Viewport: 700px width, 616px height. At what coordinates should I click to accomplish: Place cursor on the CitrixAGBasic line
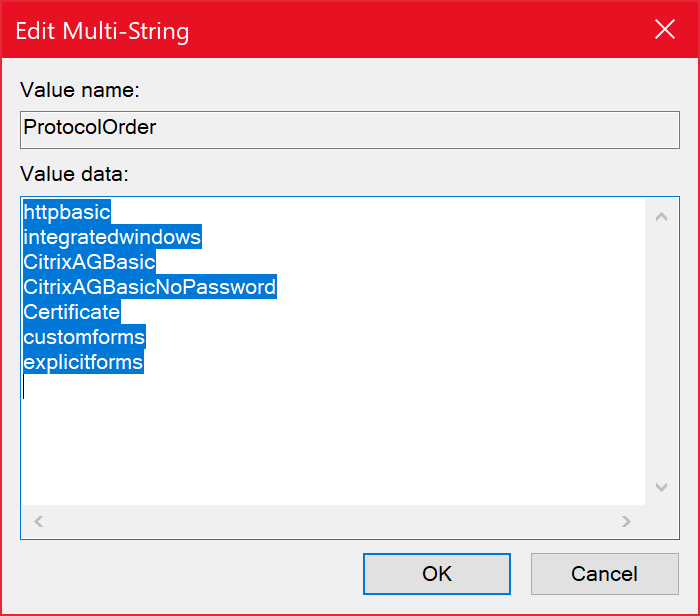click(89, 262)
